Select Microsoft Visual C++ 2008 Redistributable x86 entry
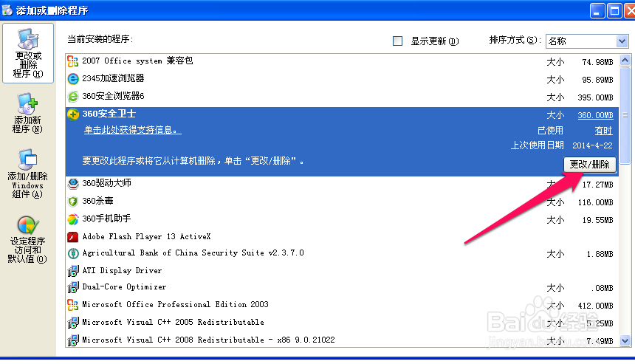 coord(342,340)
